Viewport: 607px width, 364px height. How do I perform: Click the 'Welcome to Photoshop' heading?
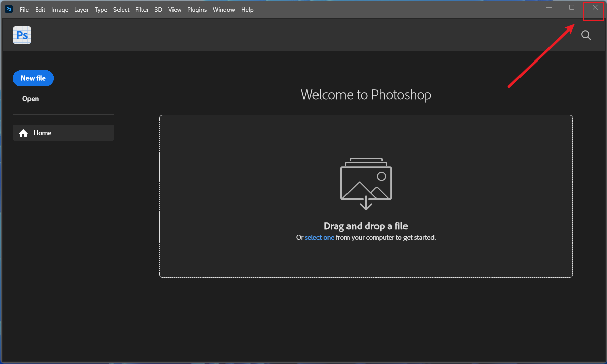pos(366,95)
